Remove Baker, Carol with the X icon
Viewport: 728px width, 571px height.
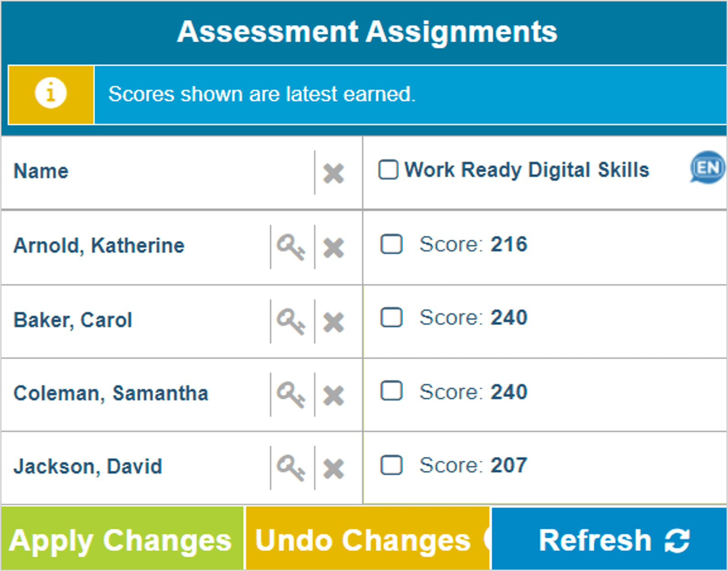coord(334,322)
